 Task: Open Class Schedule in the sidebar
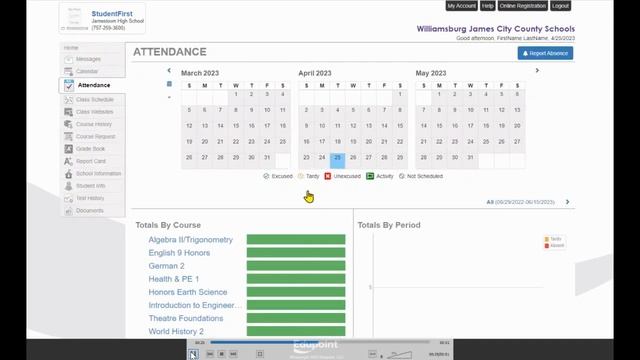pyautogui.click(x=95, y=100)
